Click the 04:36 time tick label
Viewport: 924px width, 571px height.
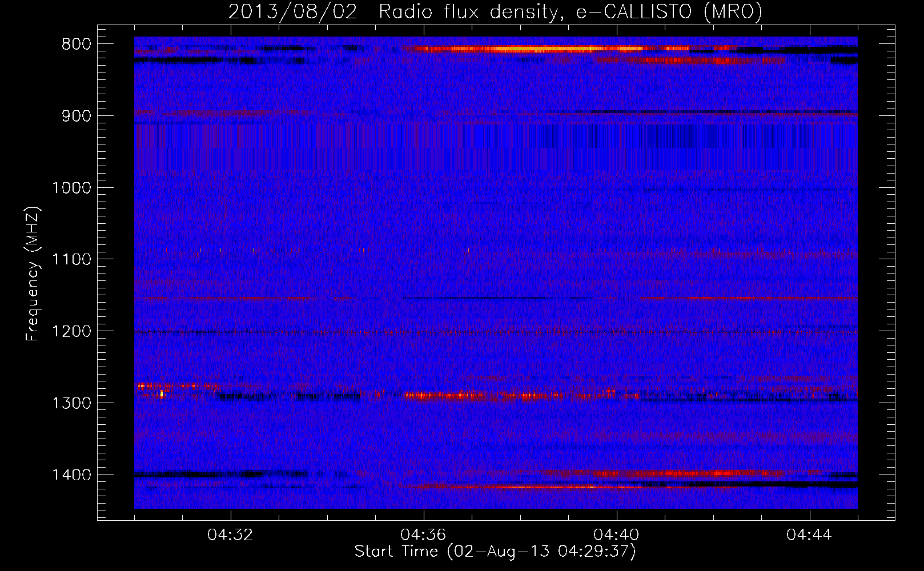(424, 535)
